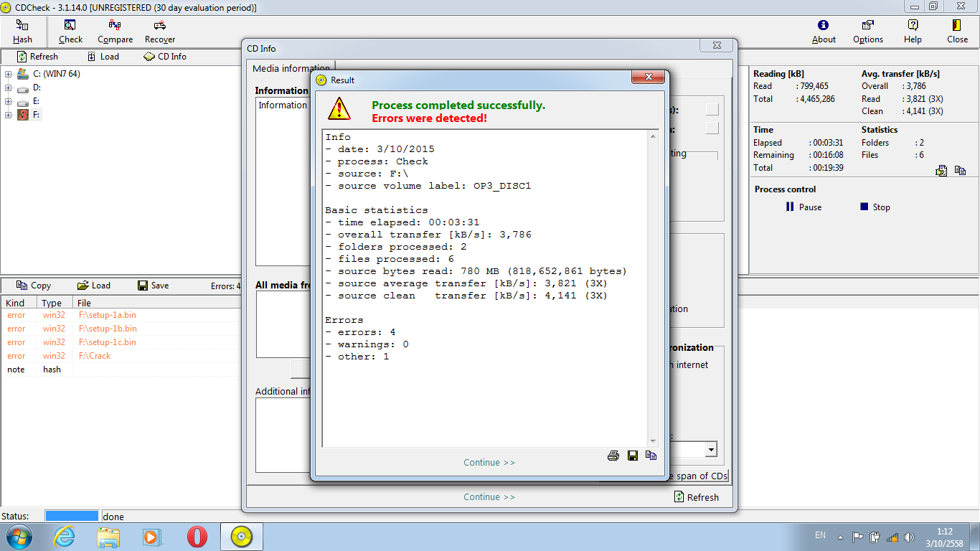Open the About information
The image size is (980, 551).
[x=824, y=32]
